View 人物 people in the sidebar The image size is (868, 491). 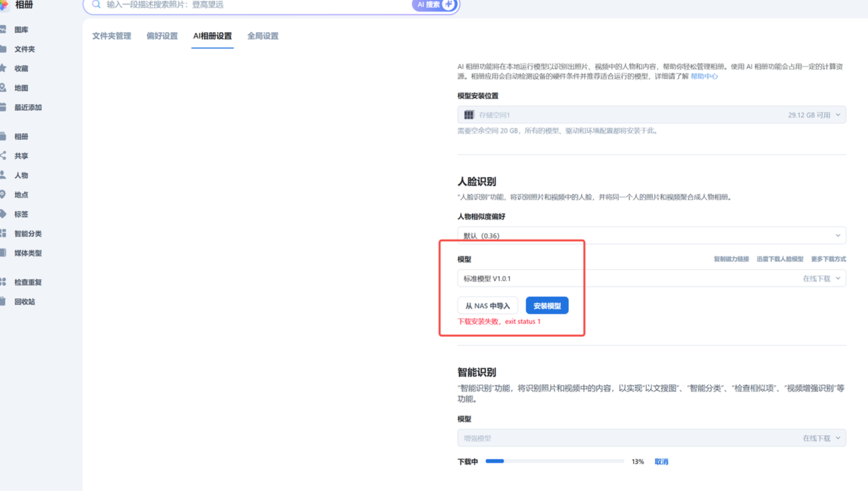pyautogui.click(x=21, y=176)
